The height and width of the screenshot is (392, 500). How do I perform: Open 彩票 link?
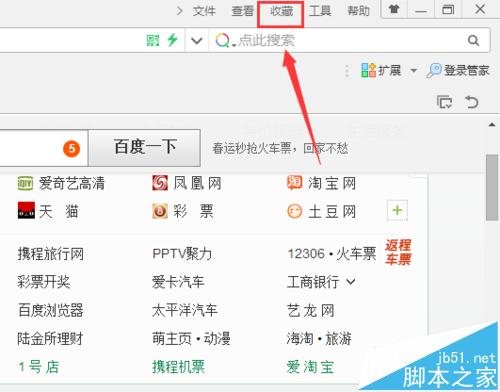pos(193,211)
